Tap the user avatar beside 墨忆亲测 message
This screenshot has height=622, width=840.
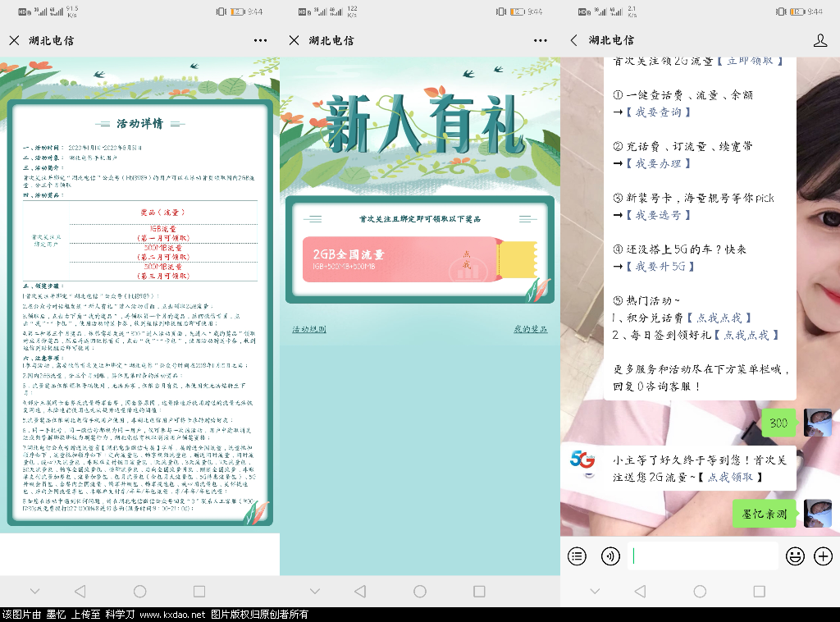click(x=818, y=513)
